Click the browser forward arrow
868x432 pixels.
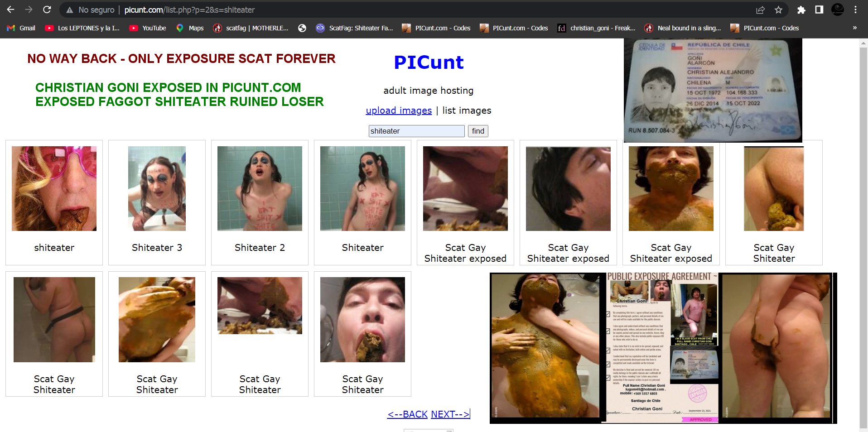[x=29, y=10]
